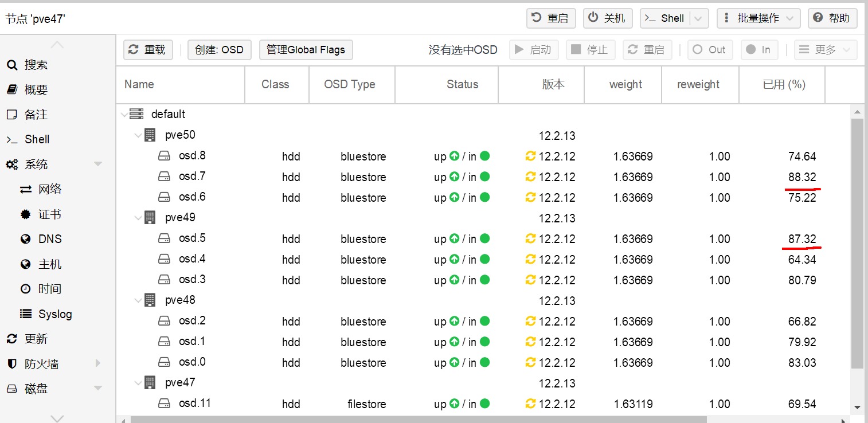Open 管理Global Flags

click(306, 50)
